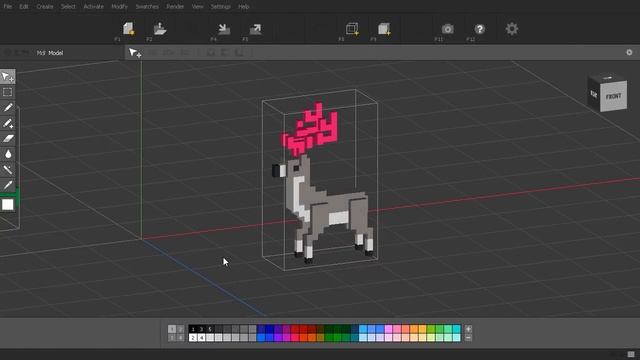The width and height of the screenshot is (640, 360).
Task: Open the Select menu
Action: click(x=68, y=7)
